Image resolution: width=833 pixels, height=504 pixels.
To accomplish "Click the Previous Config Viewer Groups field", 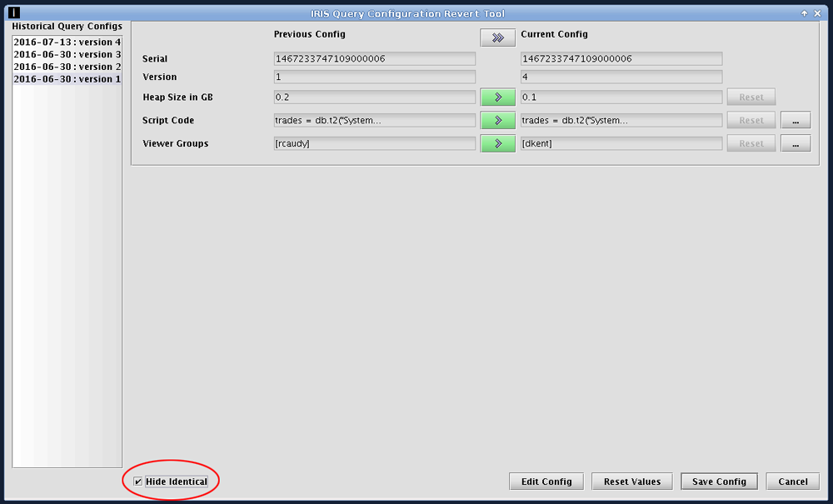I will [375, 143].
